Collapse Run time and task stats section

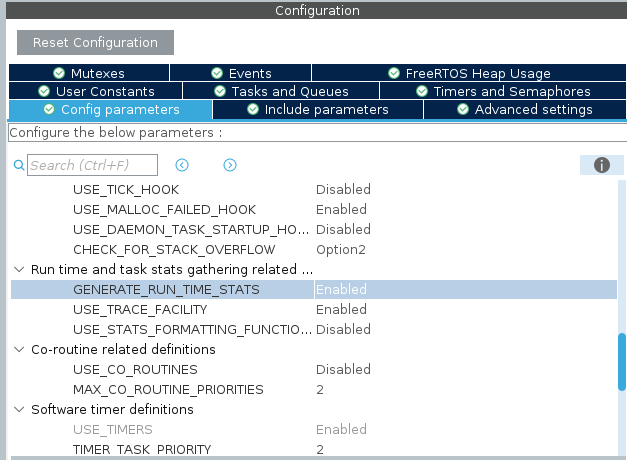coord(19,269)
